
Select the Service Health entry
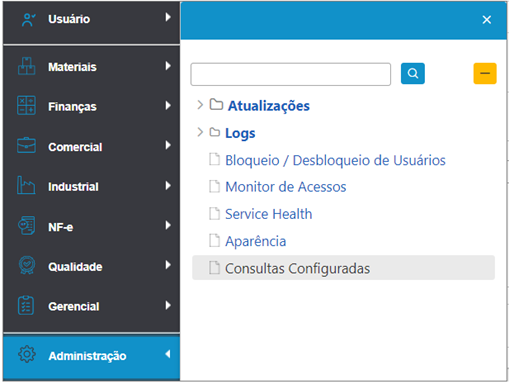[269, 214]
